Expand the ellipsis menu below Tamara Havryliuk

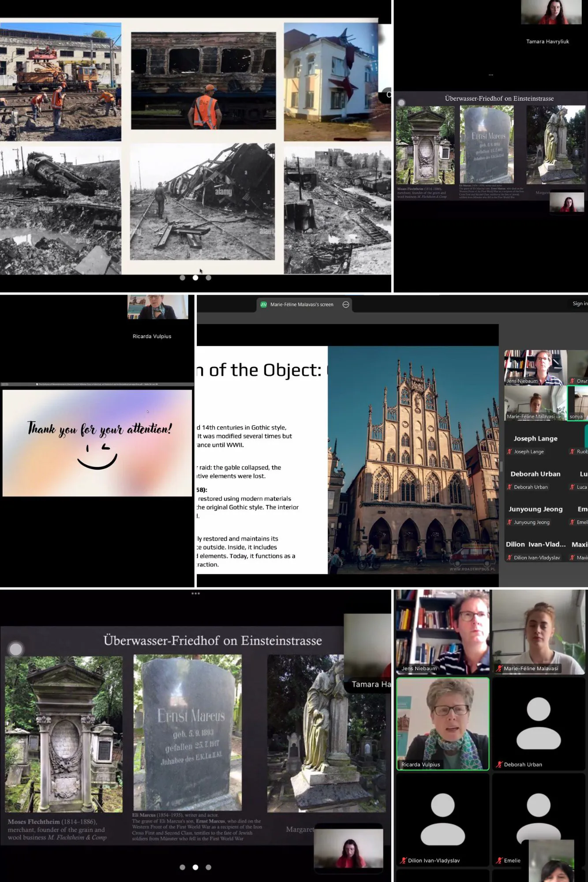pyautogui.click(x=491, y=75)
